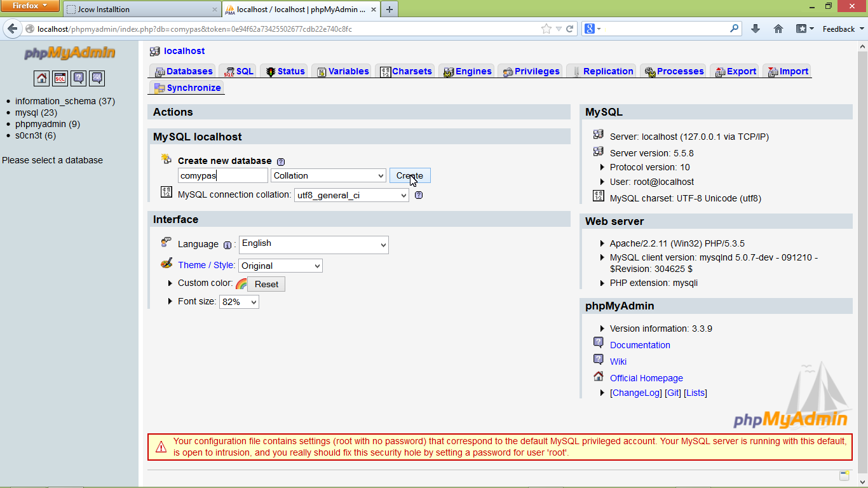Open the Language English dropdown
The image size is (868, 488).
point(314,245)
